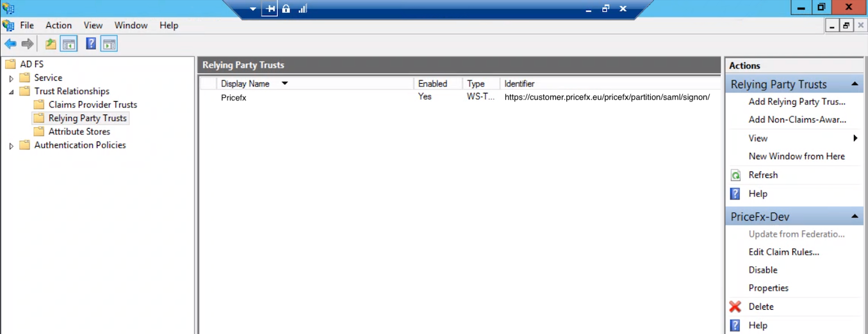Screen dimensions: 868x334
Task: Expand the Service tree node
Action: coord(11,78)
